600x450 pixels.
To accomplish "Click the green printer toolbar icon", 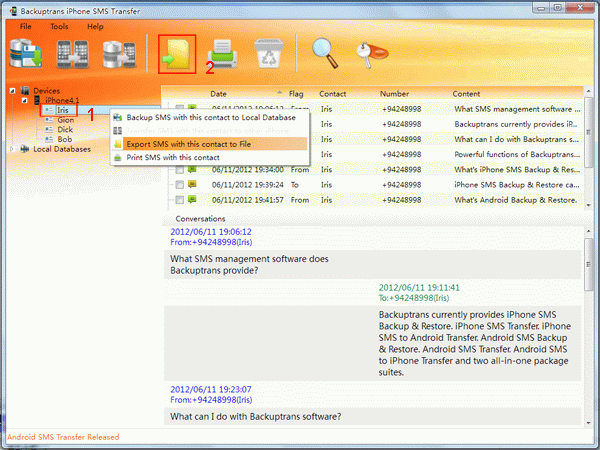I will [222, 54].
